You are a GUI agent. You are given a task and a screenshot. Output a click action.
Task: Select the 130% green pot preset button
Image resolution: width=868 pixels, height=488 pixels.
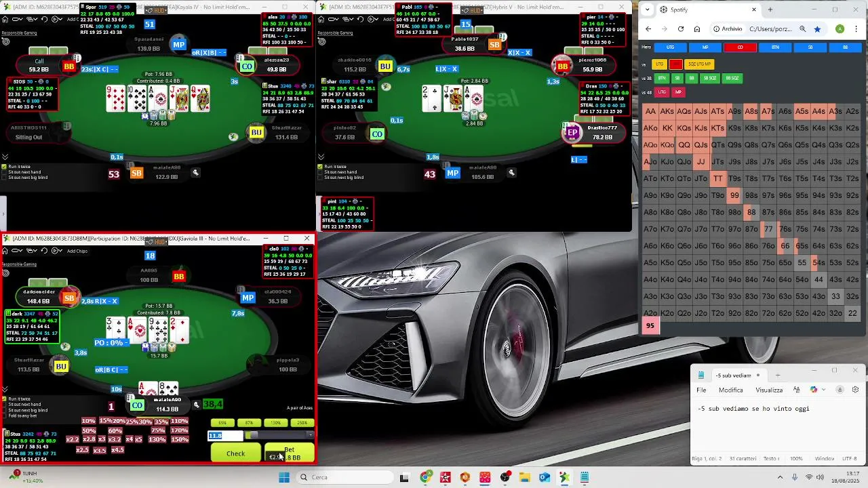[276, 423]
